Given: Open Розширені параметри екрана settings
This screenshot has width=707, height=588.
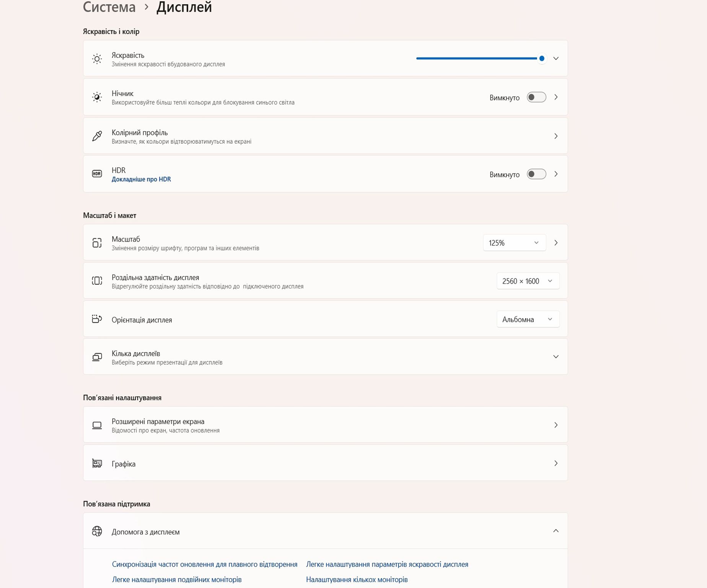Looking at the screenshot, I should click(325, 425).
